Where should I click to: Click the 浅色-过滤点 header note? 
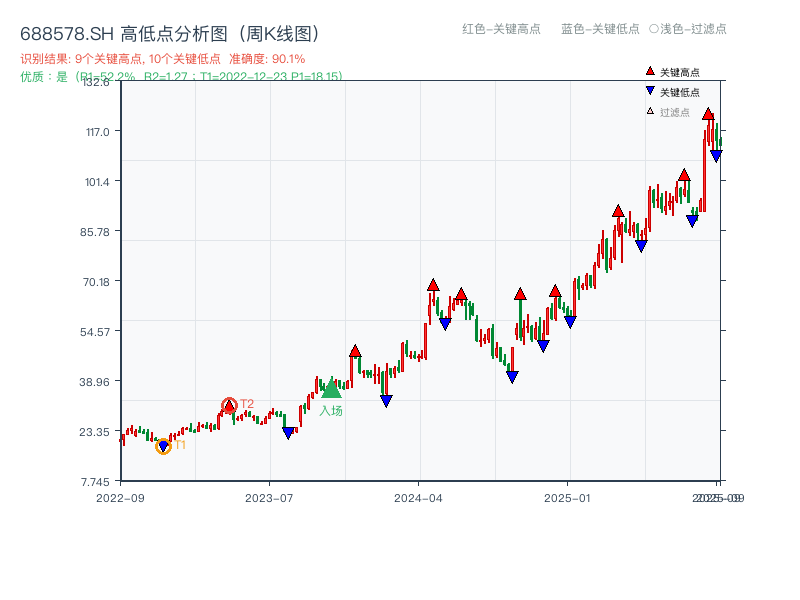[688, 29]
